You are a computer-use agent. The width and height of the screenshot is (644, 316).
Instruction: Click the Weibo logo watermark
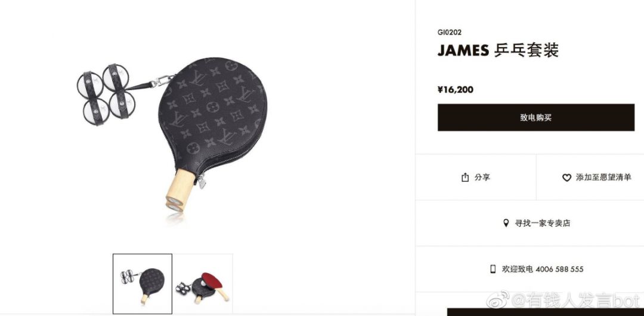click(x=498, y=299)
